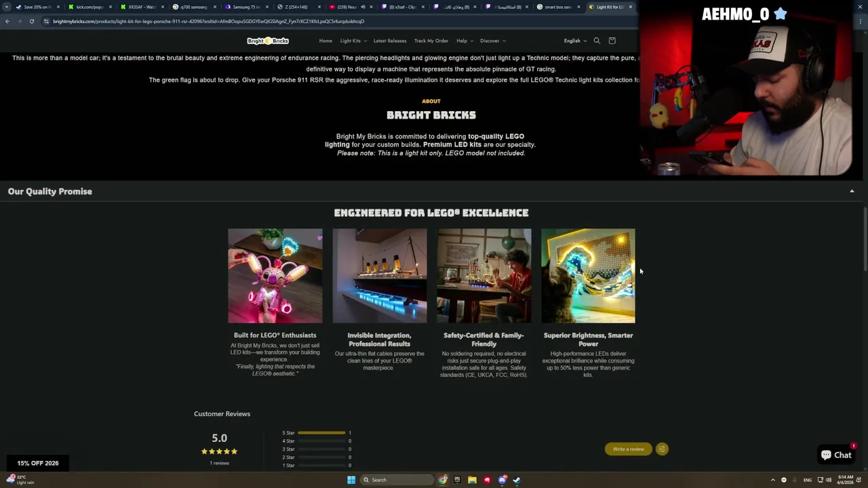Open the search icon in site header
The image size is (868, 488).
point(597,41)
